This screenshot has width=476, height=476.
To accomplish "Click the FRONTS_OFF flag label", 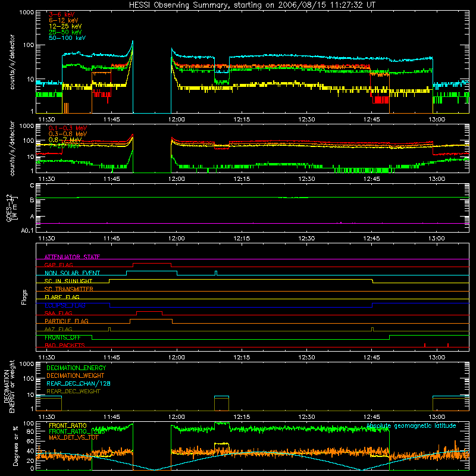I will (63, 337).
